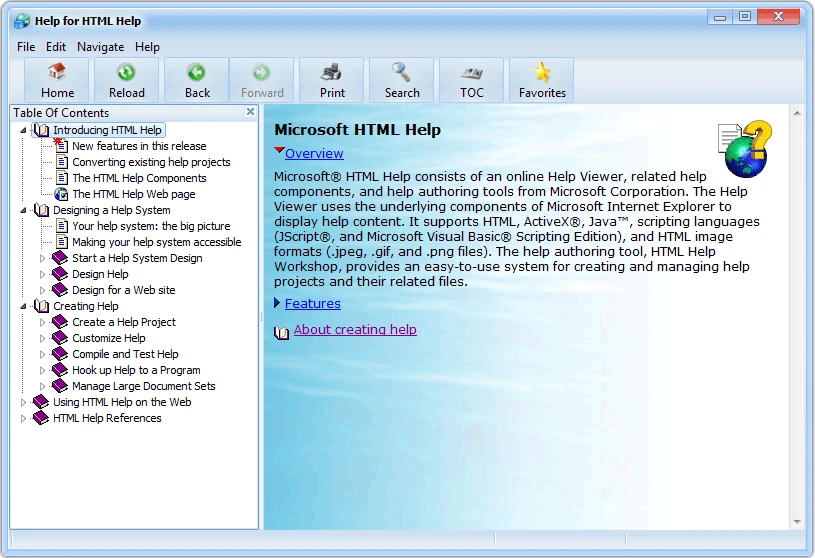
Task: Expand the Features section link
Action: point(312,304)
